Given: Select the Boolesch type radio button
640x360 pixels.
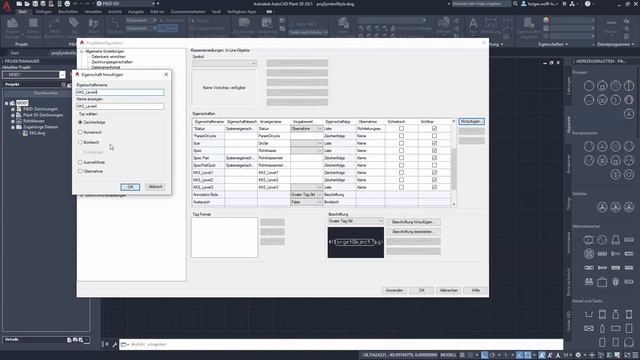Looking at the screenshot, I should (80, 142).
